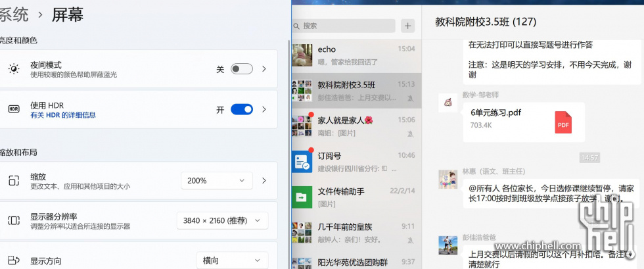Click the 教科院附校3.5班 group avatar

pos(302,91)
